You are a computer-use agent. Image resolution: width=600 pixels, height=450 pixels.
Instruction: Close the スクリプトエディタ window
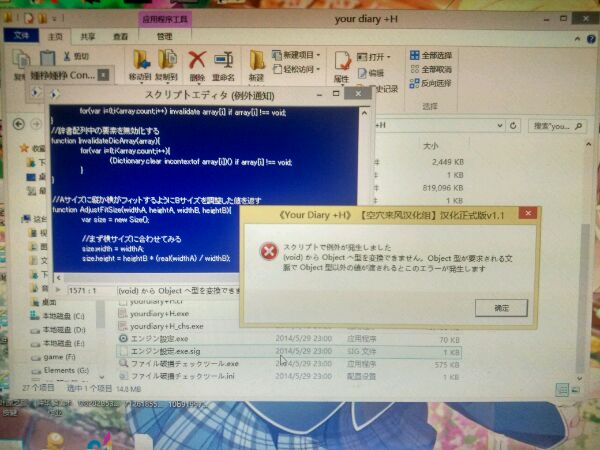[358, 93]
